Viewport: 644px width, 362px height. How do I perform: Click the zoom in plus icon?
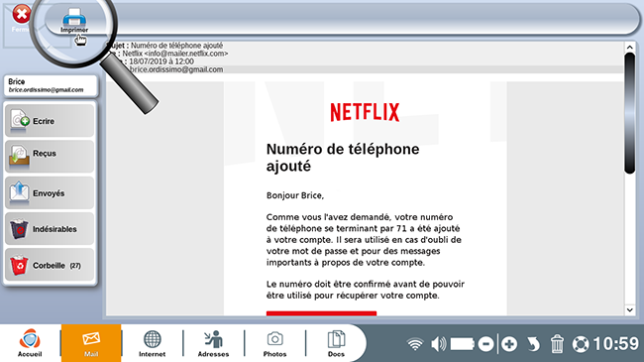point(509,344)
